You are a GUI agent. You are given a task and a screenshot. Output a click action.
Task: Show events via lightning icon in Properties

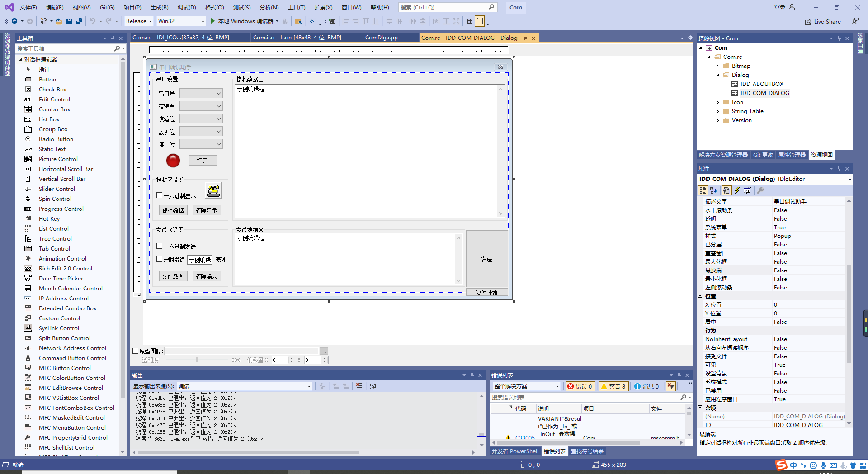[737, 190]
